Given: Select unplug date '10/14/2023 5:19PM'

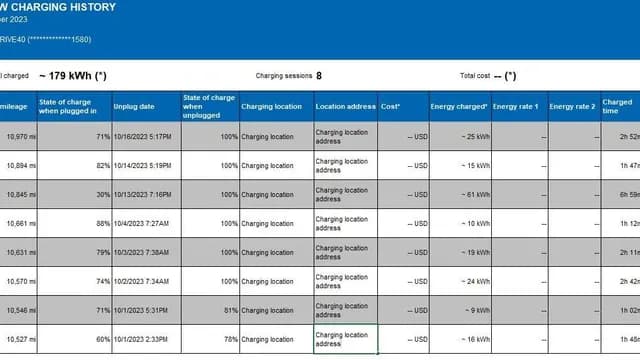Looking at the screenshot, I should (x=147, y=165).
